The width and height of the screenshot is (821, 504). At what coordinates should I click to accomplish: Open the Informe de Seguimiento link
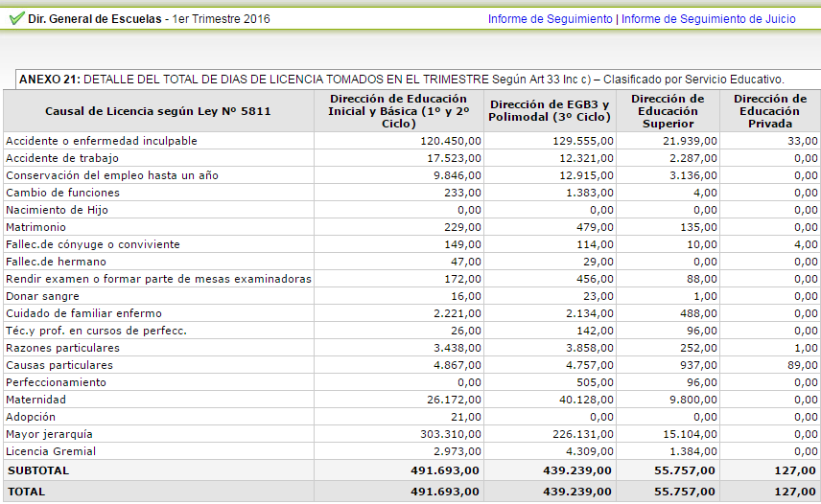pyautogui.click(x=550, y=19)
